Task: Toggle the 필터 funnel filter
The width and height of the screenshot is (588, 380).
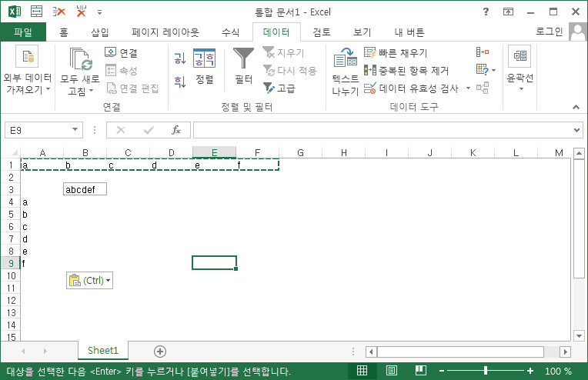Action: pos(243,65)
